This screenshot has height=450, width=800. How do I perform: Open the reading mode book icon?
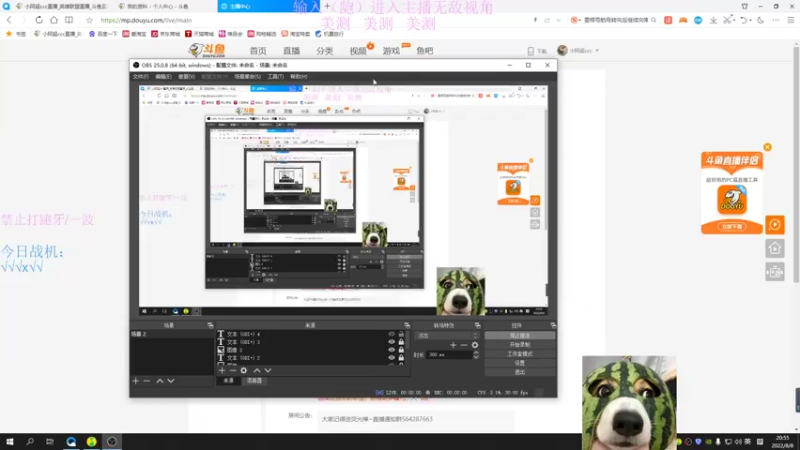[69, 20]
